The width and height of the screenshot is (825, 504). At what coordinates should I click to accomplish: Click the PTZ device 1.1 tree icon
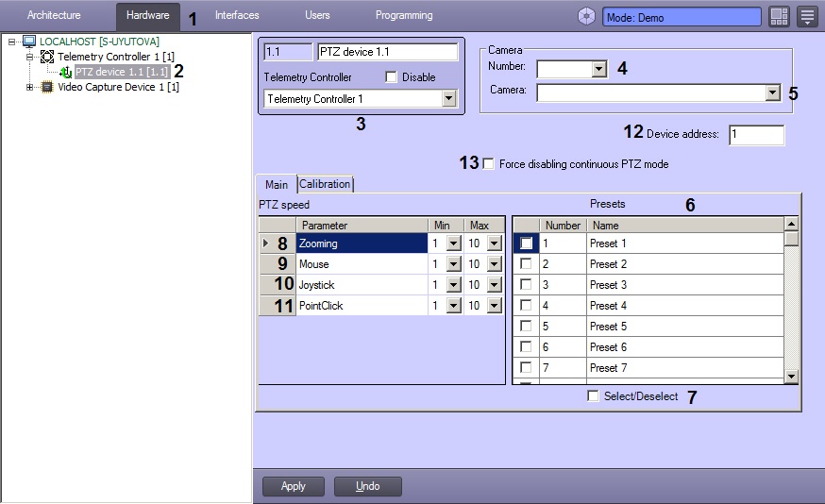(66, 72)
